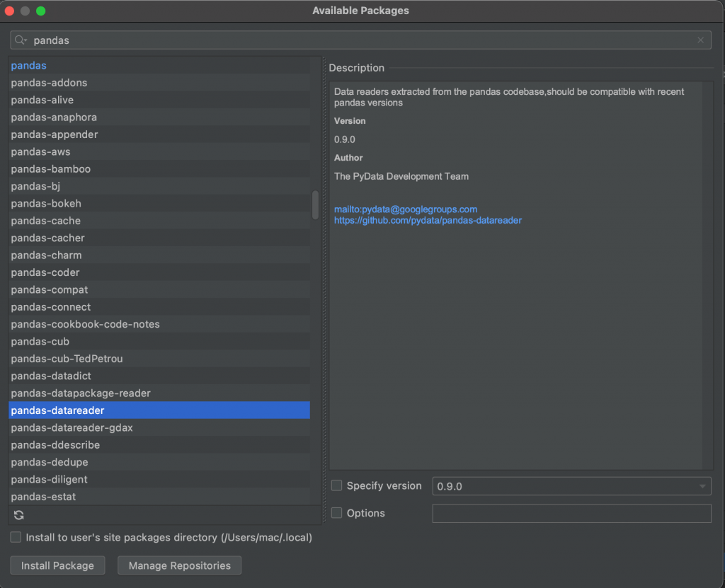
Task: Open the version dropdown showing 0.9.0
Action: (x=703, y=486)
